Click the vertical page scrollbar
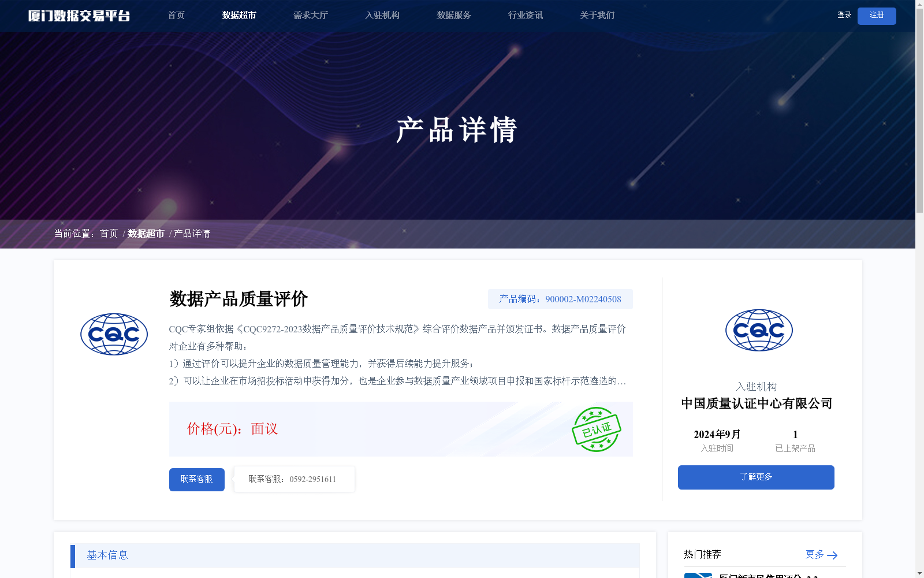The height and width of the screenshot is (578, 924). (919, 111)
